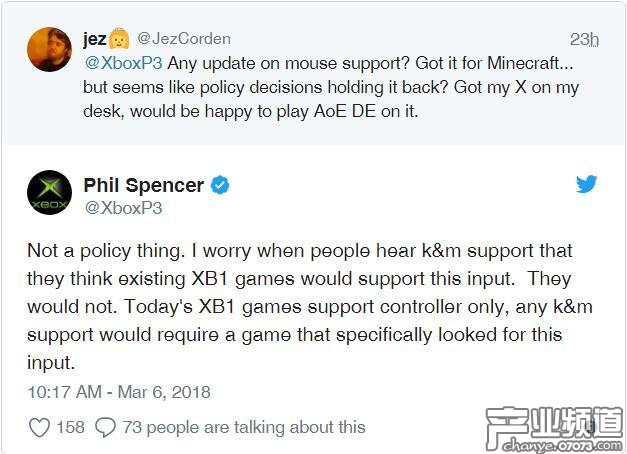The image size is (627, 454).
Task: Click the 158 likes count
Action: coord(70,427)
